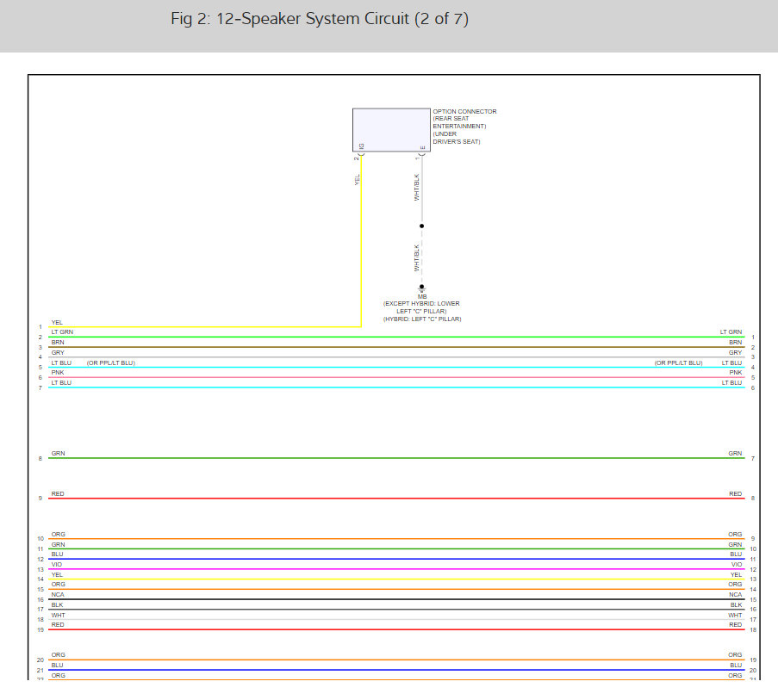Click the right BLU label at wire 20
This screenshot has width=778, height=700.
[736, 666]
